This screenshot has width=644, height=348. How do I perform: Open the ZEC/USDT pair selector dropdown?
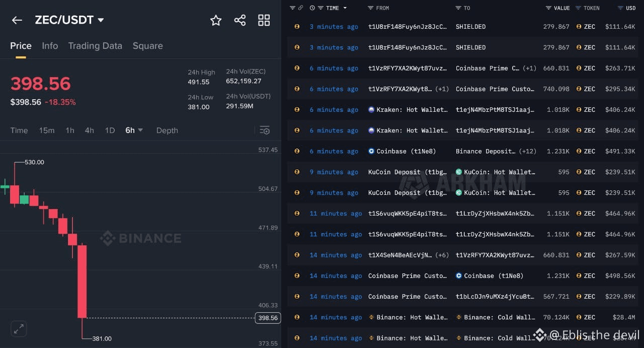pos(101,20)
